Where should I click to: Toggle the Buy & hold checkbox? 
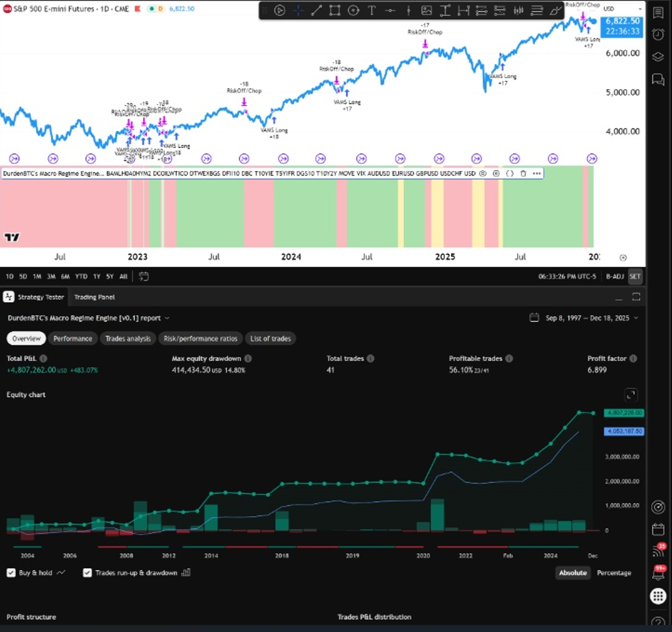click(11, 573)
